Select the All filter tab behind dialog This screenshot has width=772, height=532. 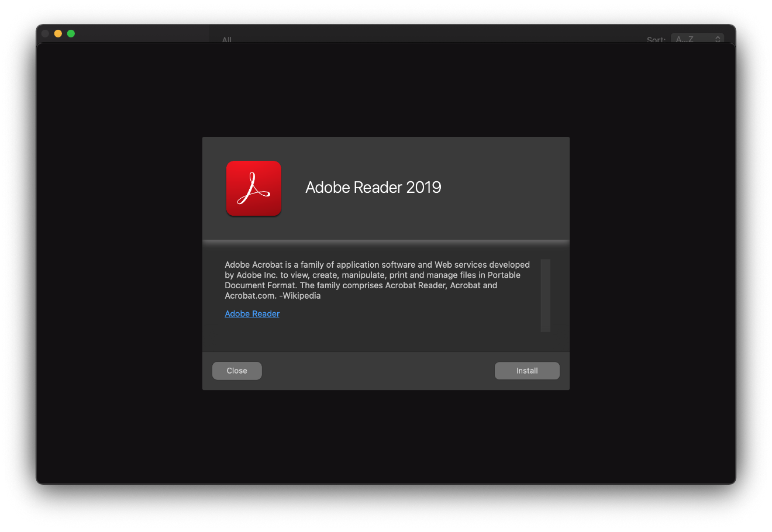pos(227,40)
